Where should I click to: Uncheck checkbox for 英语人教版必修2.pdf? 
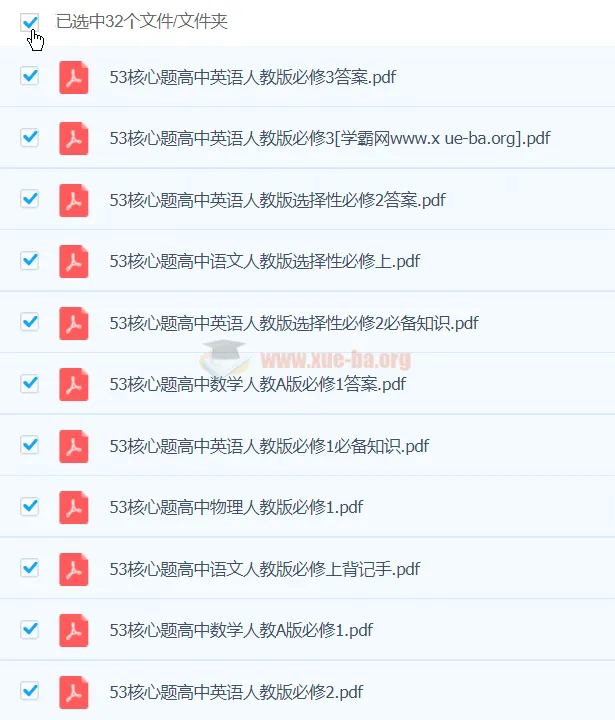coord(29,691)
